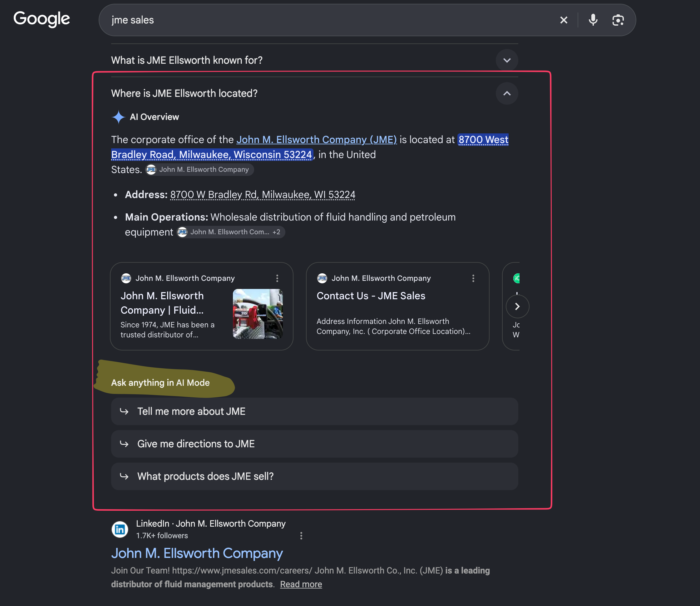Open menu dots on John M. Ellsworth Fluid card
Screen dimensions: 700x606
tap(277, 278)
